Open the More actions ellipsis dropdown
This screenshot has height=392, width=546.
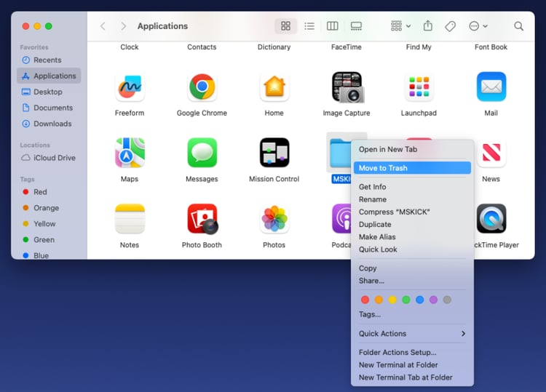478,26
